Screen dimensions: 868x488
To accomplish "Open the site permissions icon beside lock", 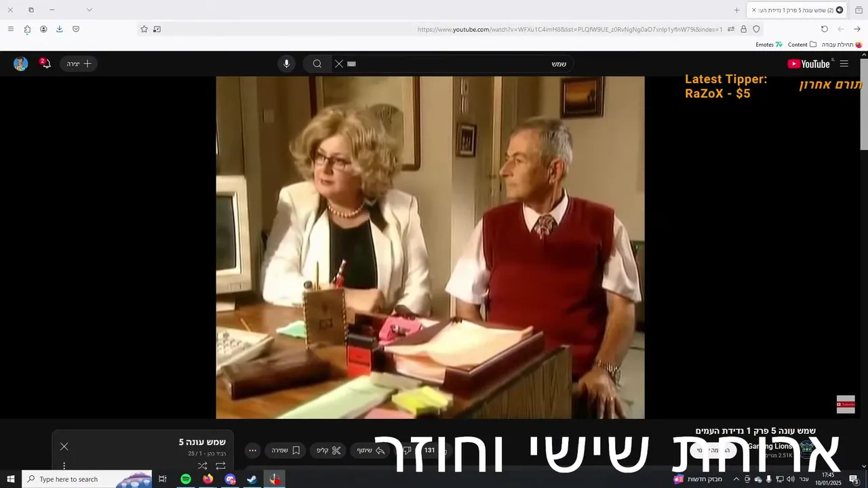I will 731,29.
